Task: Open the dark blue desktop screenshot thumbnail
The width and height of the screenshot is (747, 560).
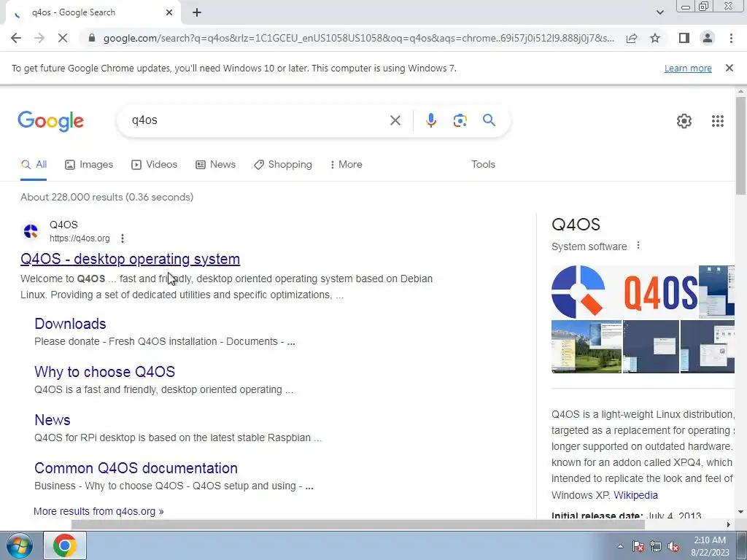Action: (651, 346)
